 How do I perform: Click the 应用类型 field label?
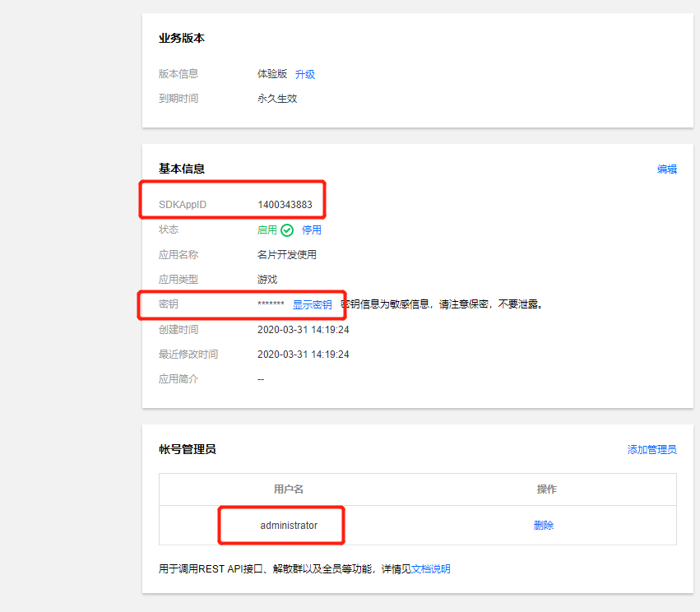click(178, 280)
